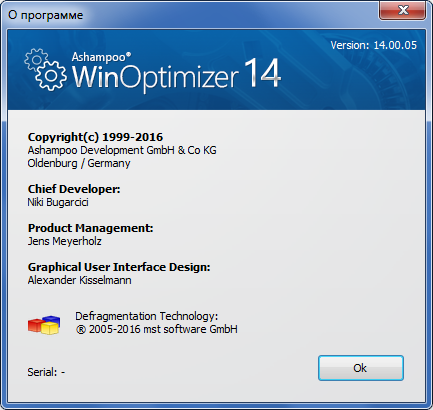Click the О программе title bar text
The width and height of the screenshot is (433, 410).
click(x=45, y=15)
